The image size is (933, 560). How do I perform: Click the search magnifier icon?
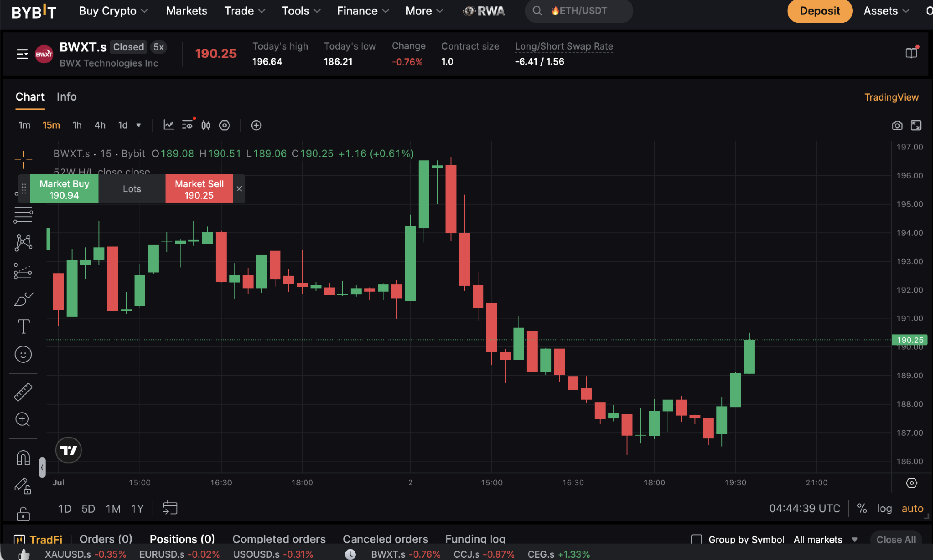tap(537, 10)
